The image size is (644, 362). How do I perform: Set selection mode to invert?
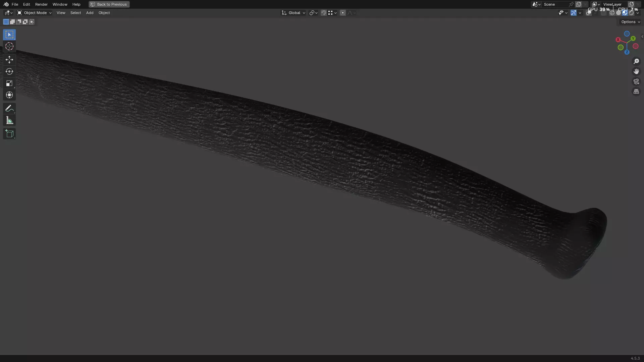tap(25, 22)
